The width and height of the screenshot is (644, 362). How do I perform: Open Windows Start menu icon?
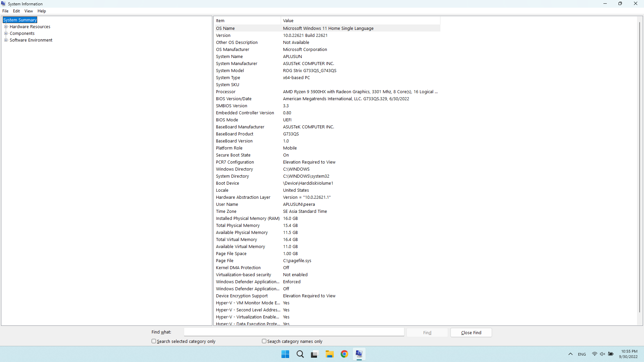tap(285, 354)
